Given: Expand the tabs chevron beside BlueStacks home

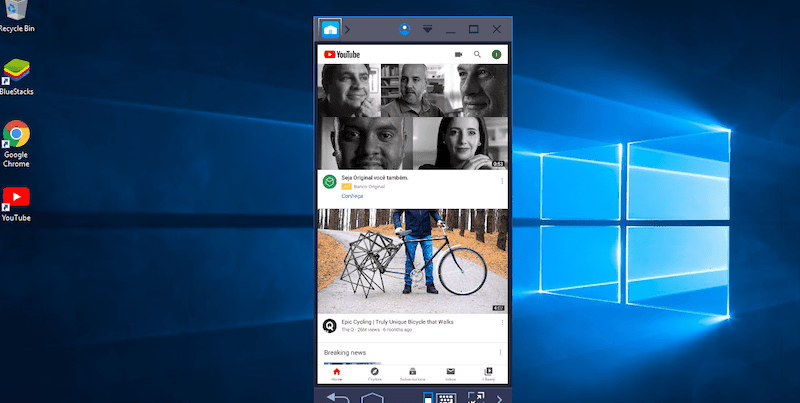Looking at the screenshot, I should (347, 30).
